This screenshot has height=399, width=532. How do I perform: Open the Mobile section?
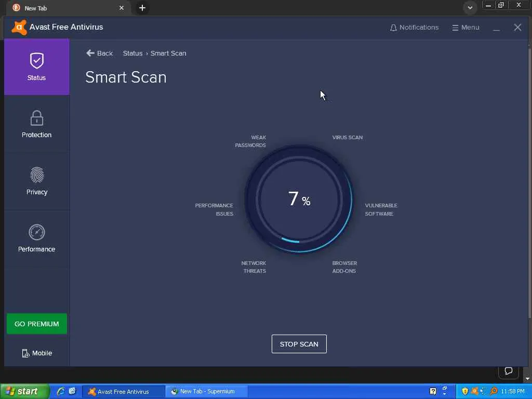click(x=37, y=353)
